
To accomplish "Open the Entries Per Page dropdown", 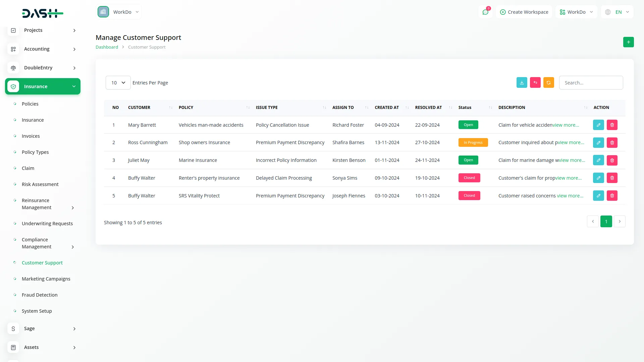I will pos(118,82).
